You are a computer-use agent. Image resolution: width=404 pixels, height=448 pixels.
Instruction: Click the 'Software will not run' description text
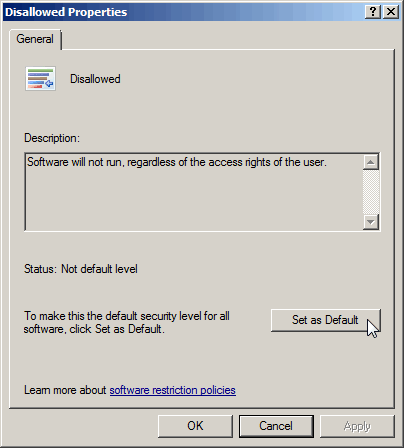click(x=177, y=162)
